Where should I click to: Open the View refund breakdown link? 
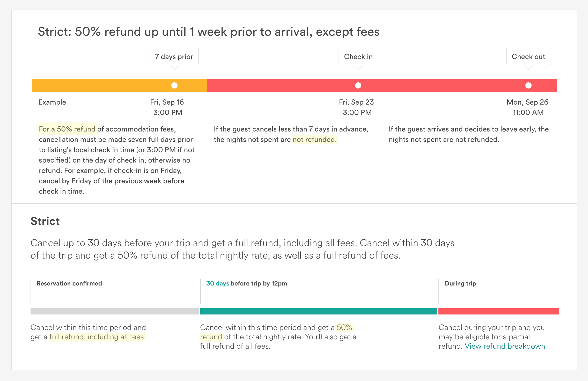(x=505, y=346)
